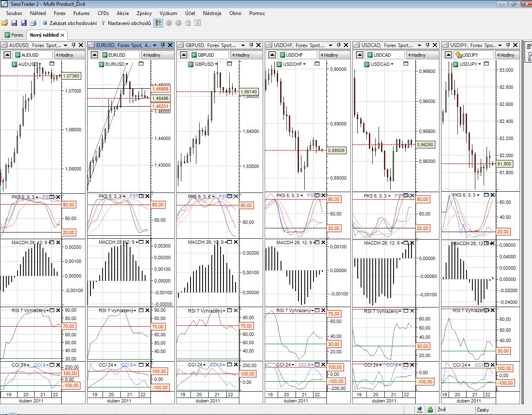Maximize the CCI pane in EURUSD panel
Image resolution: width=532 pixels, height=415 pixels.
(141, 365)
